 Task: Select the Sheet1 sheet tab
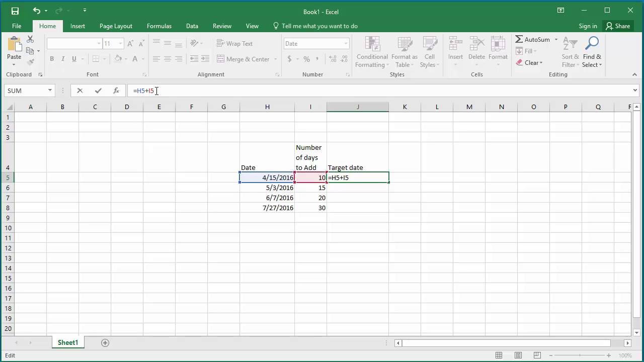pyautogui.click(x=68, y=342)
